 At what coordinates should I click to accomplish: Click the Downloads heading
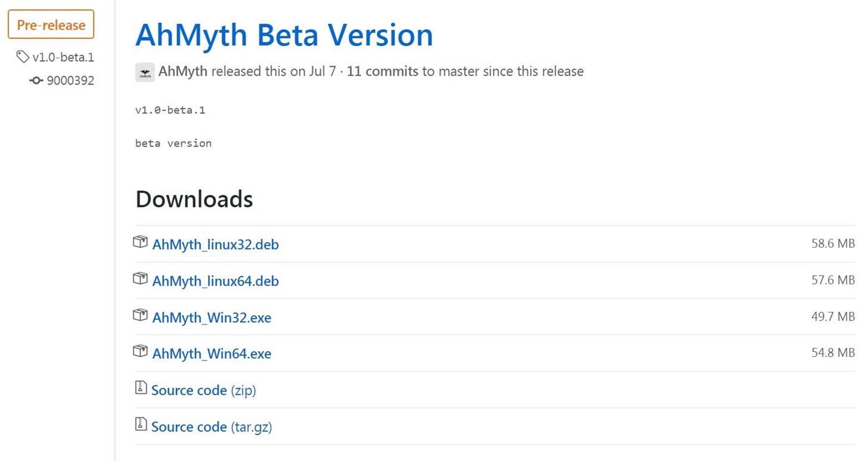[194, 199]
